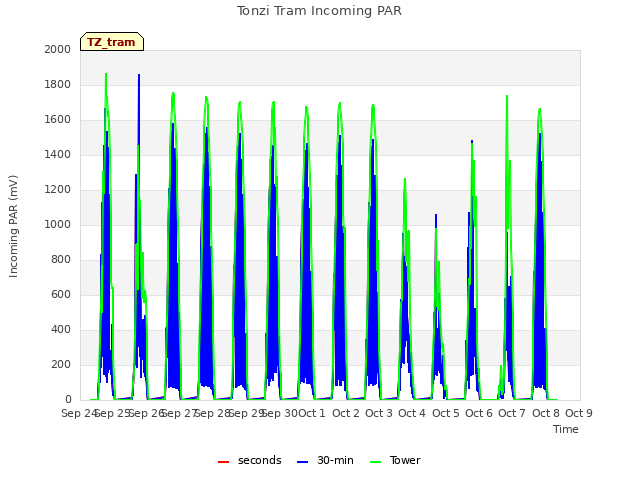The height and width of the screenshot is (480, 640).
Task: Click the 600 y-axis tick label
Action: [61, 295]
